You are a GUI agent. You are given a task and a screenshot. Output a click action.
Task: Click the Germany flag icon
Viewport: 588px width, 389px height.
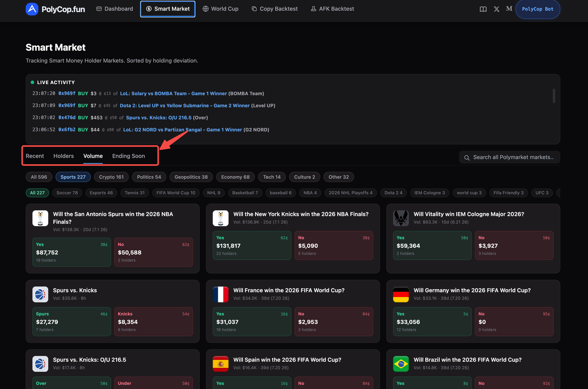point(401,294)
